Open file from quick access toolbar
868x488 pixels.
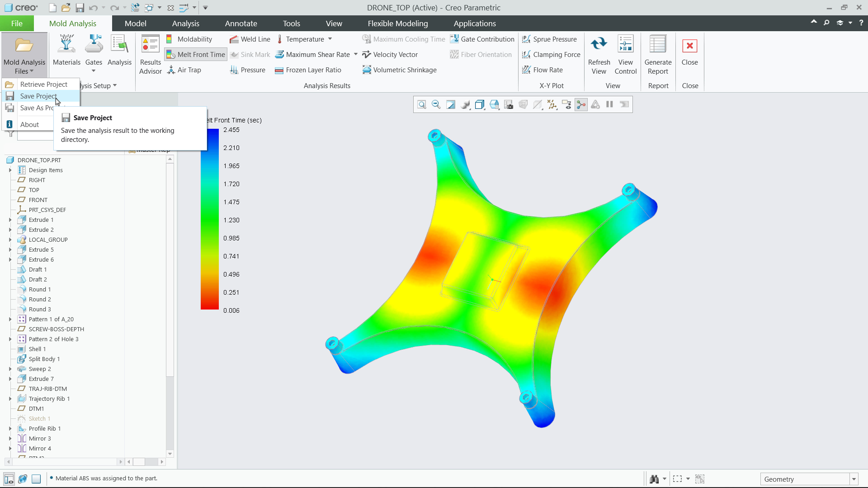coord(66,8)
